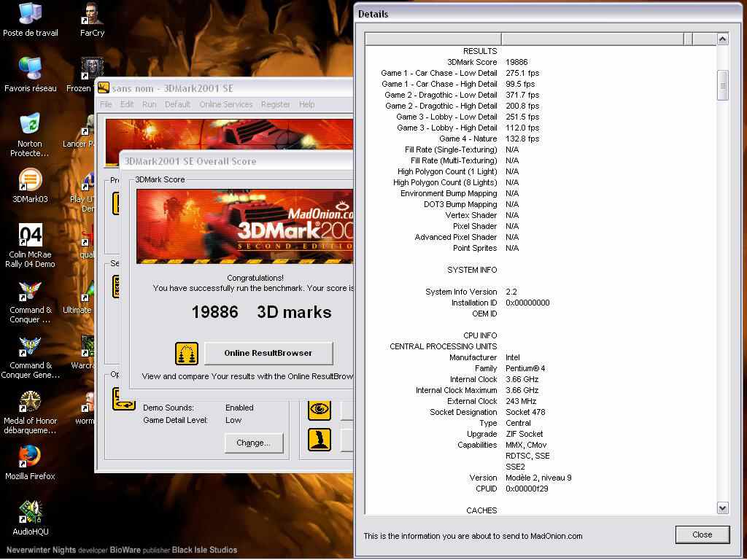
Task: Click the Change... button under Game Detail Level
Action: [x=254, y=443]
